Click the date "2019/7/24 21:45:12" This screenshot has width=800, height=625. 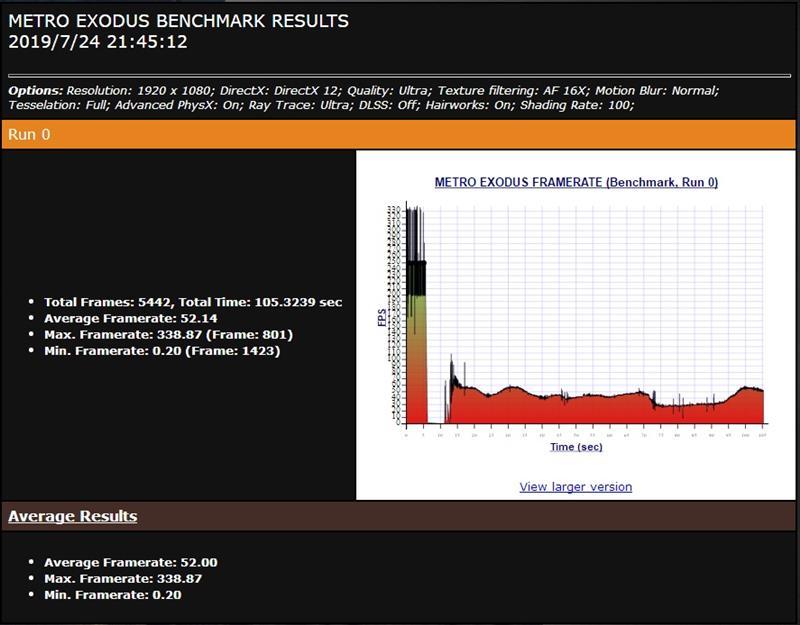coord(98,42)
